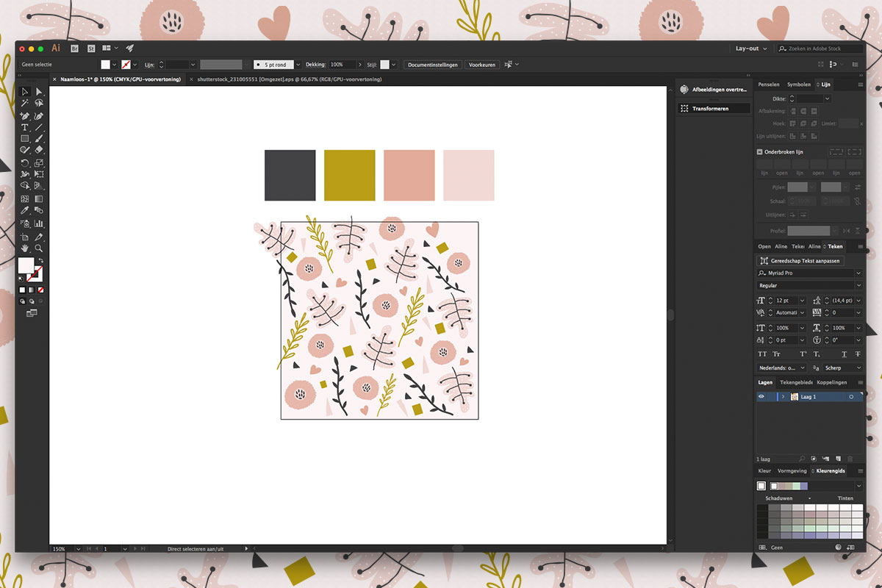Click the floral pattern artwork on the artboard
This screenshot has height=588, width=882.
coord(379,320)
